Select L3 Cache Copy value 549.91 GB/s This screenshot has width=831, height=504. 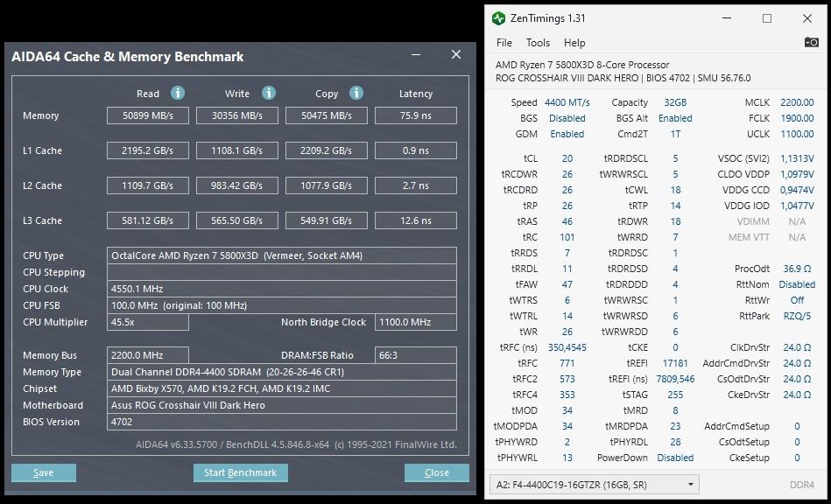(x=327, y=220)
